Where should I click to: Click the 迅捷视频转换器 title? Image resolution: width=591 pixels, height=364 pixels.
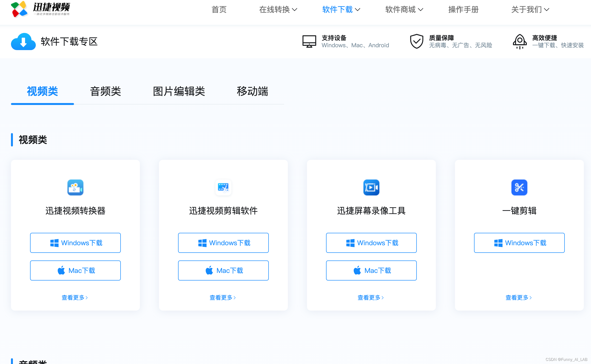75,211
